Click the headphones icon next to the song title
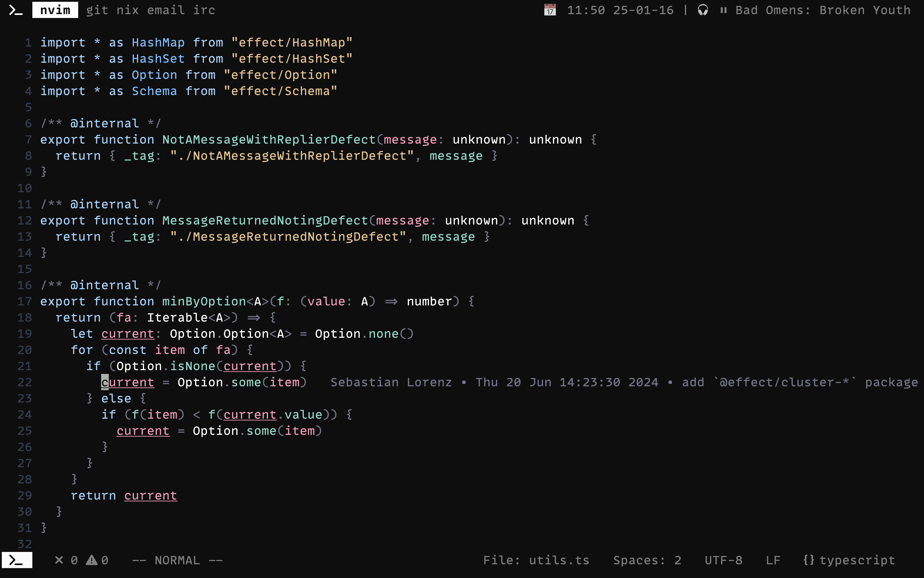 [x=703, y=10]
